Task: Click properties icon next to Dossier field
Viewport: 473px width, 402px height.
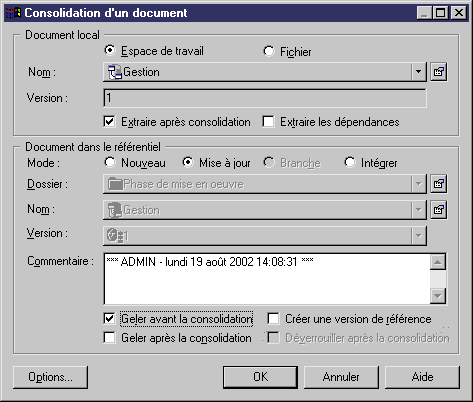Action: [439, 184]
